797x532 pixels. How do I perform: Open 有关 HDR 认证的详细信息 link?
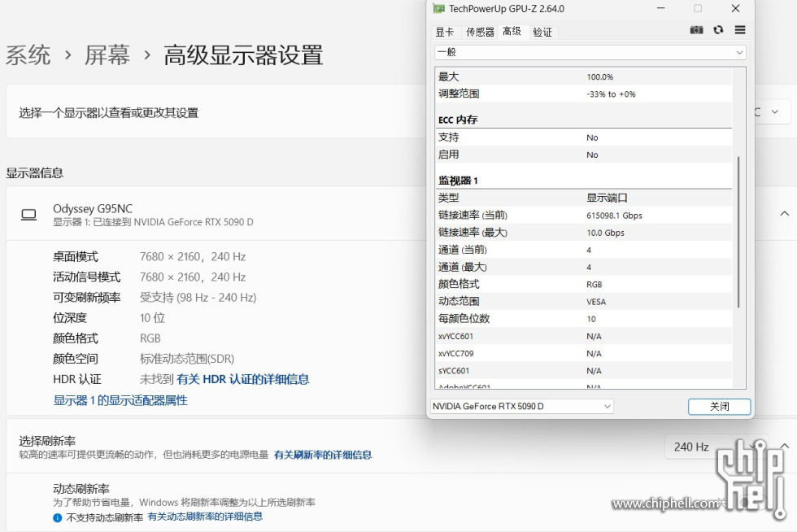pyautogui.click(x=243, y=379)
